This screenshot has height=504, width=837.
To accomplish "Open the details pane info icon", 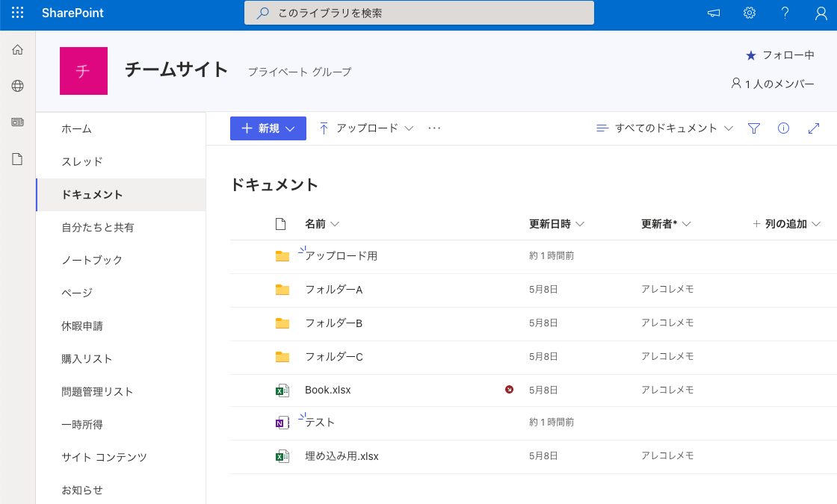I will pyautogui.click(x=783, y=128).
